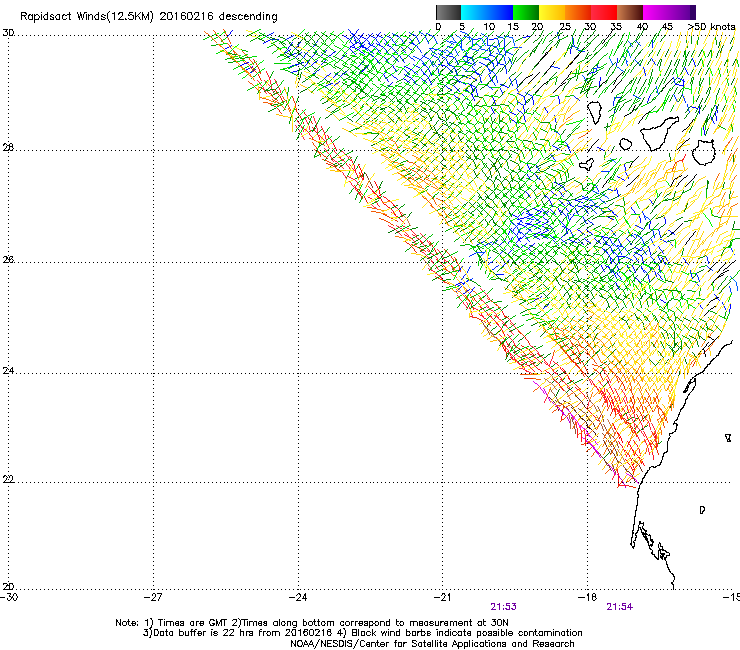This screenshot has height=650, width=740.
Task: Click the NOAA/NESDIS credit line
Action: [432, 644]
